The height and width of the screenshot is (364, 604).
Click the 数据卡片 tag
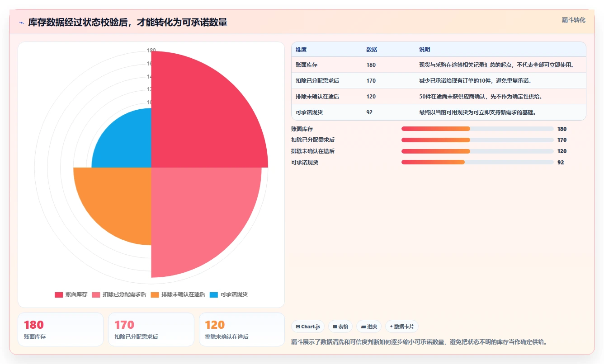point(402,327)
